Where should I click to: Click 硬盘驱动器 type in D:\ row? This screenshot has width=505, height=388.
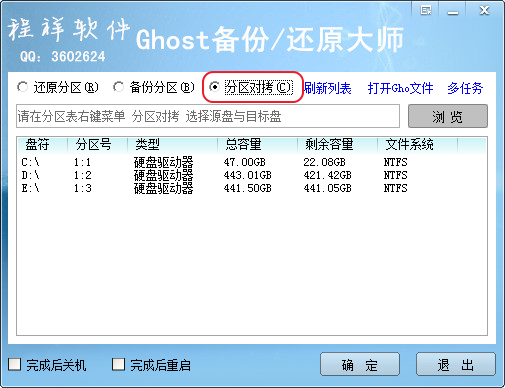(163, 175)
